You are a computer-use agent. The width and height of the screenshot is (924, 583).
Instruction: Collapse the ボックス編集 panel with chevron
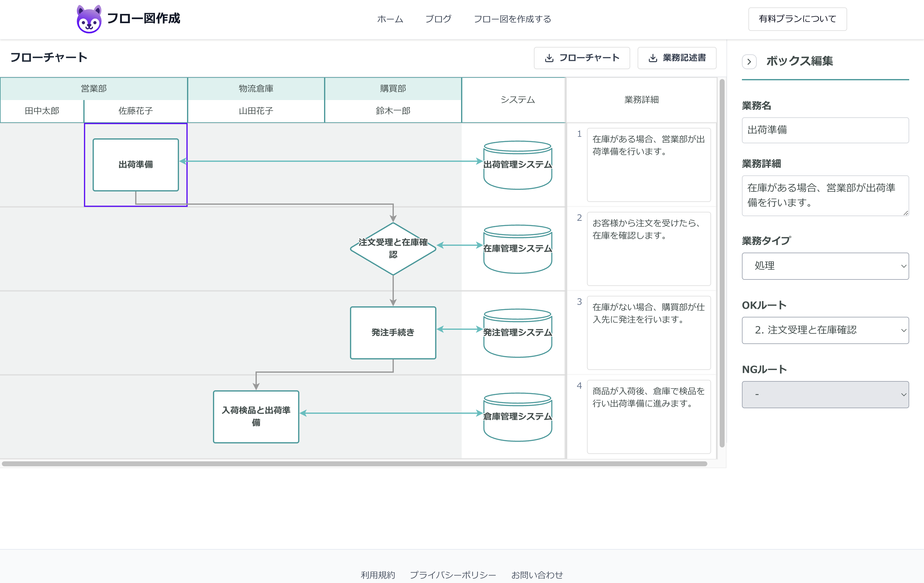pos(749,61)
